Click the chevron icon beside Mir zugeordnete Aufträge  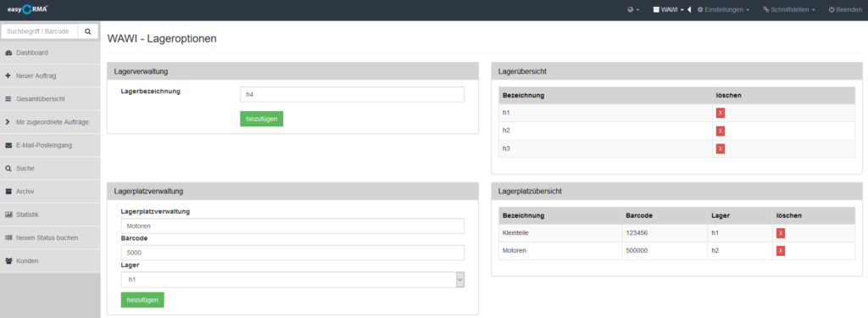point(8,122)
